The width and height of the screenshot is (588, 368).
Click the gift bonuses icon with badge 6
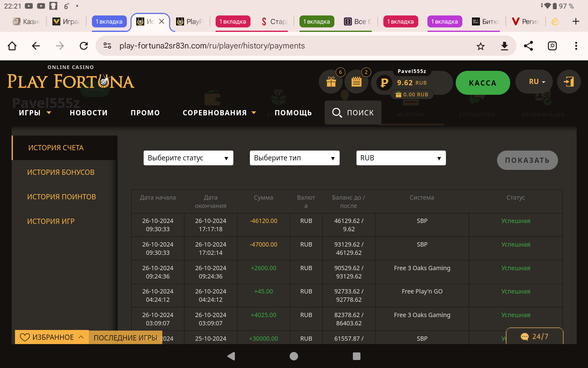[331, 82]
